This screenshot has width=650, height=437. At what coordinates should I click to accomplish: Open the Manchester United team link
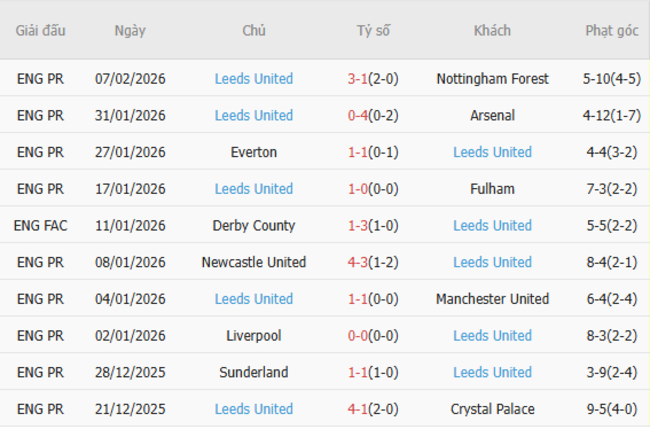pos(492,299)
